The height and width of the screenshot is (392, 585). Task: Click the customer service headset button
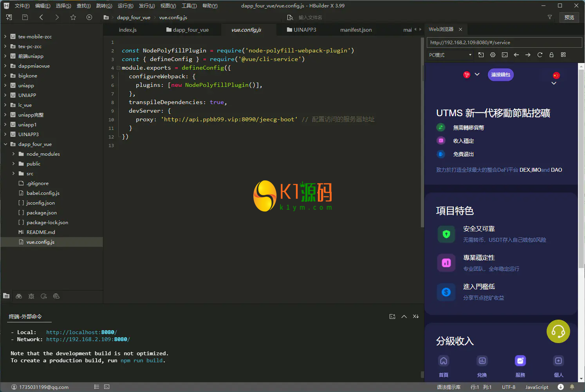coord(558,331)
